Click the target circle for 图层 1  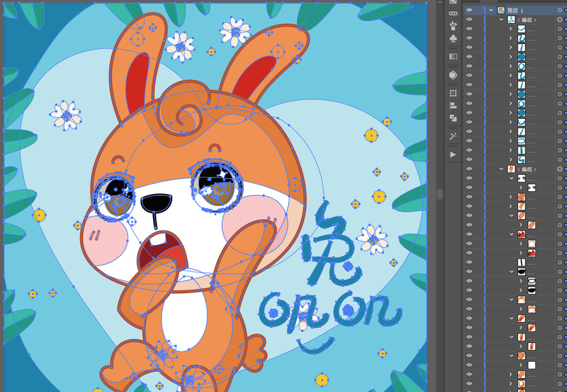pyautogui.click(x=560, y=10)
